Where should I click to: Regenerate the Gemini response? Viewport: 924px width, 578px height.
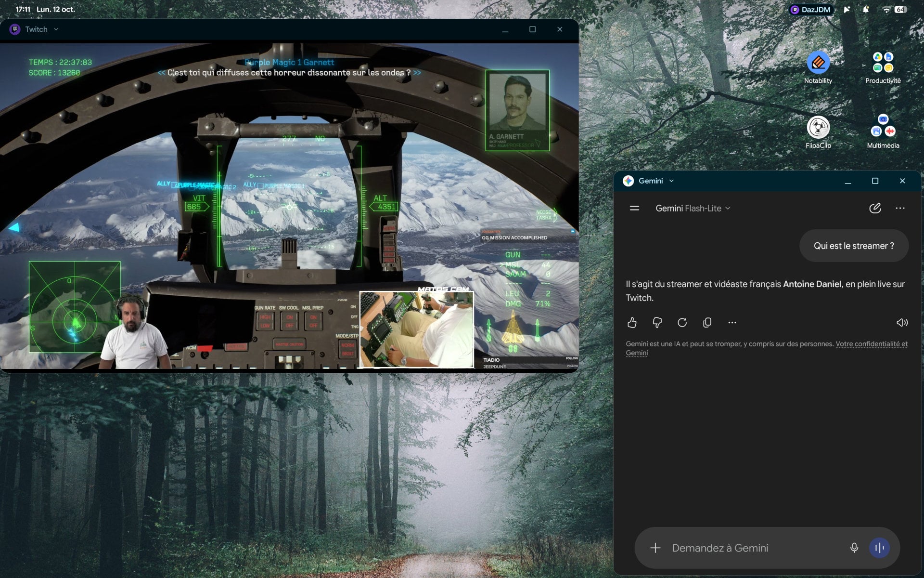point(682,323)
